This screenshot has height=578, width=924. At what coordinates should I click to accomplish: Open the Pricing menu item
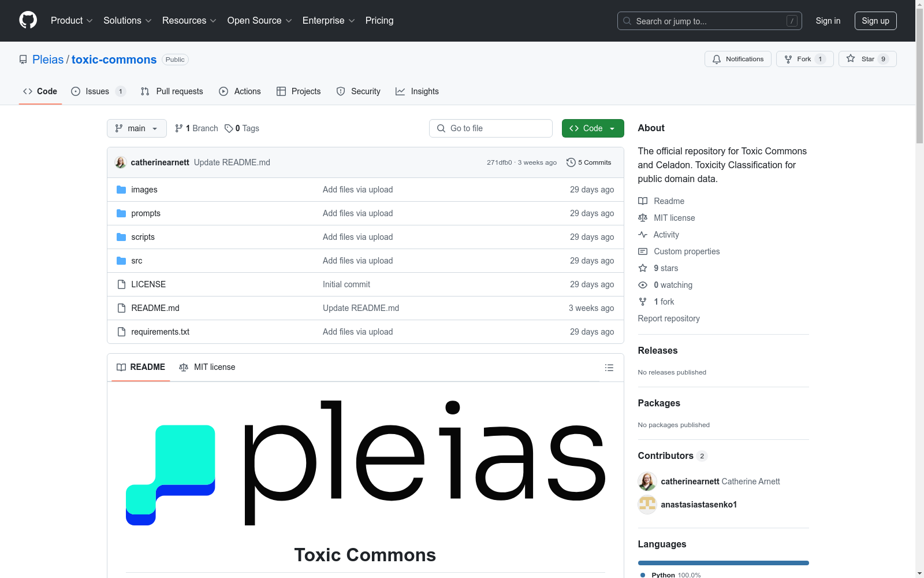(x=379, y=21)
